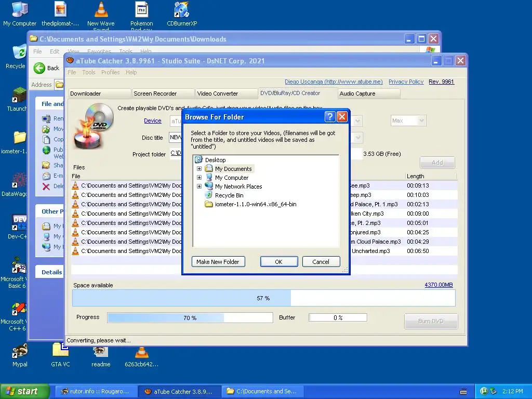Click Delete icon in Explorer task pane
Screen dimensions: 532x399
(46, 187)
